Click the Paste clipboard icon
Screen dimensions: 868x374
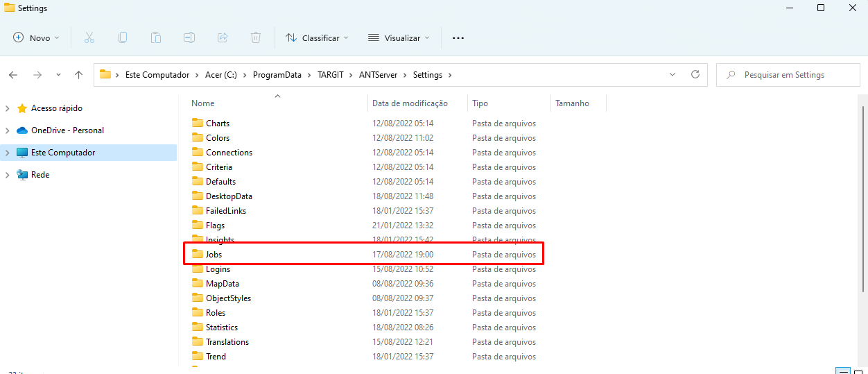coord(156,37)
